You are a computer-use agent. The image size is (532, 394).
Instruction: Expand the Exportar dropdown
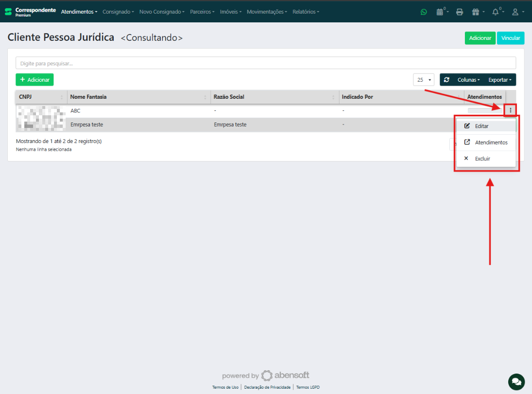click(499, 80)
